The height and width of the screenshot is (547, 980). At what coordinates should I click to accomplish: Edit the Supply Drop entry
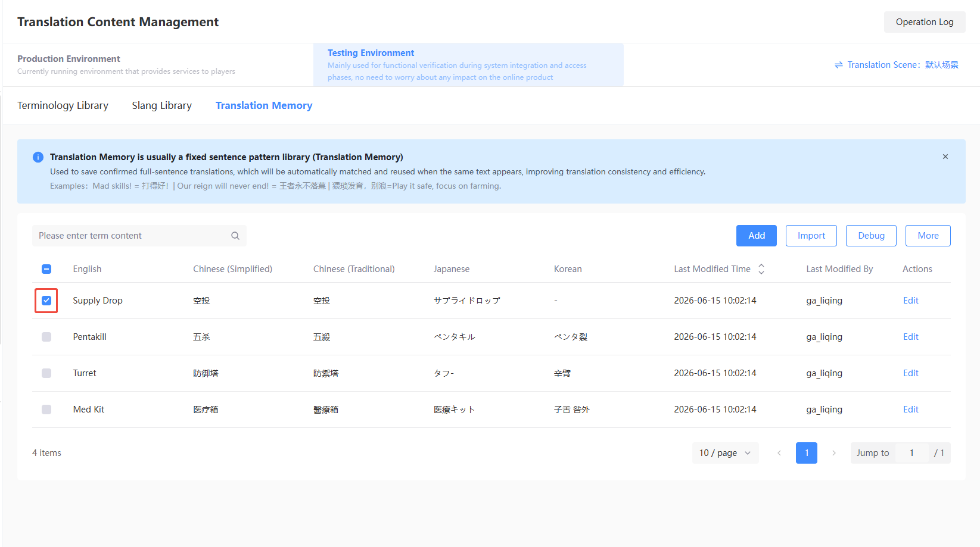point(911,301)
